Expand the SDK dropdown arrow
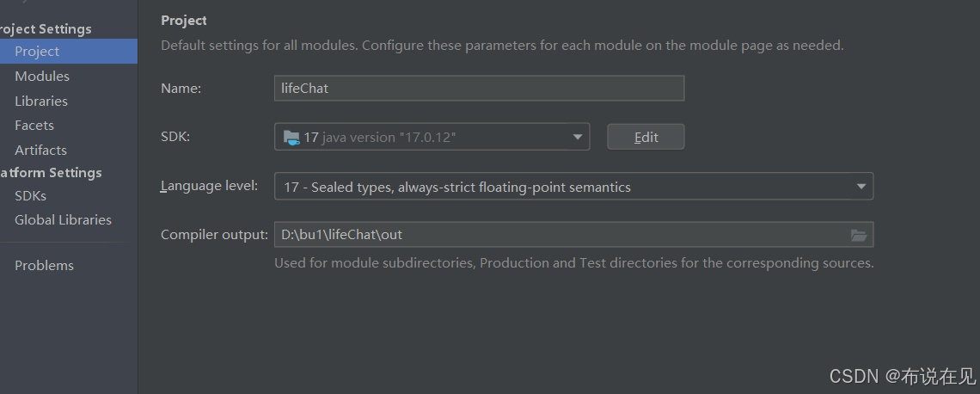The width and height of the screenshot is (980, 394). [578, 137]
